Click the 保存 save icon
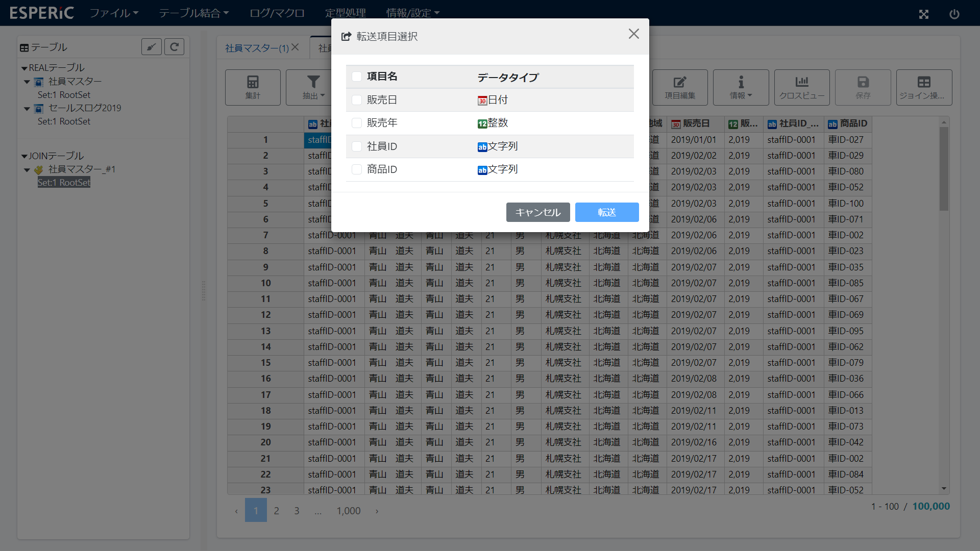 click(863, 87)
